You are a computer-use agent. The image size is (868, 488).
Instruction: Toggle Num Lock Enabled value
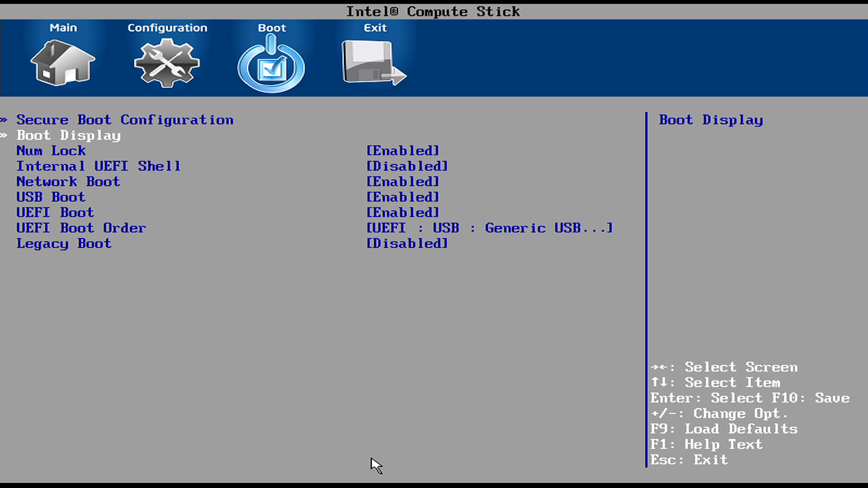coord(402,150)
